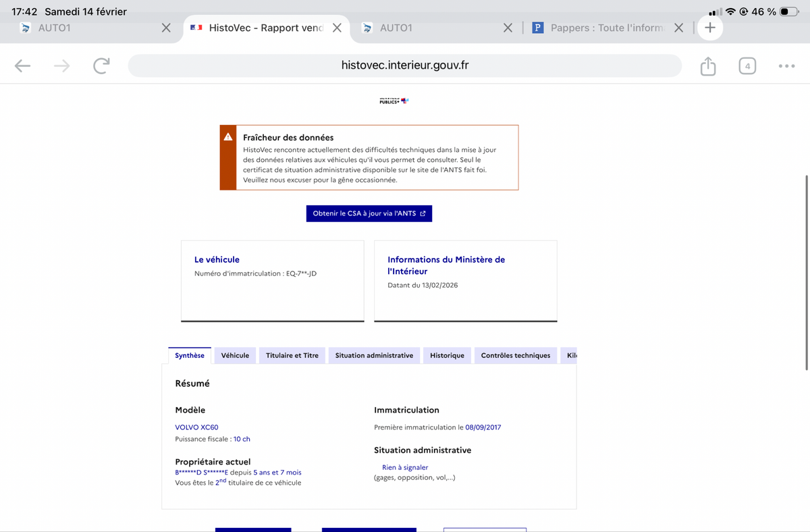Viewport: 810px width, 532px height.
Task: Add a new tab with the plus button
Action: 710,28
